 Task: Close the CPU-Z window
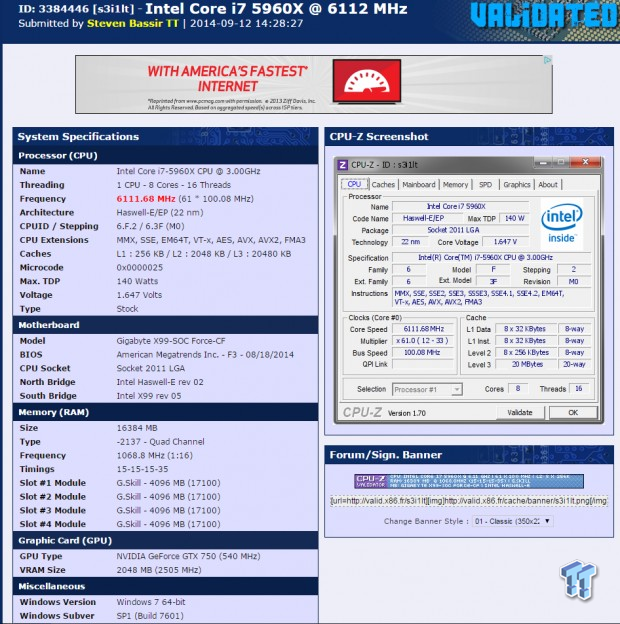tap(585, 162)
